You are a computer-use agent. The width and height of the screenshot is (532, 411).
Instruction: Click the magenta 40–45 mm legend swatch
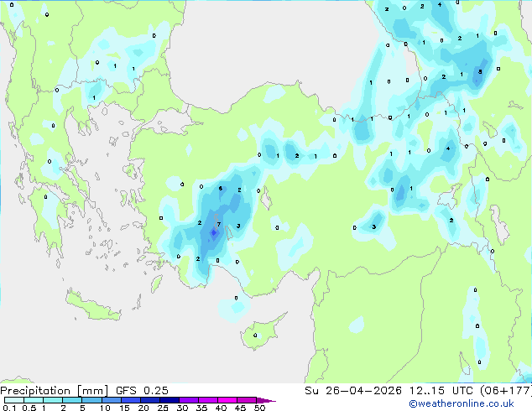click(x=227, y=400)
